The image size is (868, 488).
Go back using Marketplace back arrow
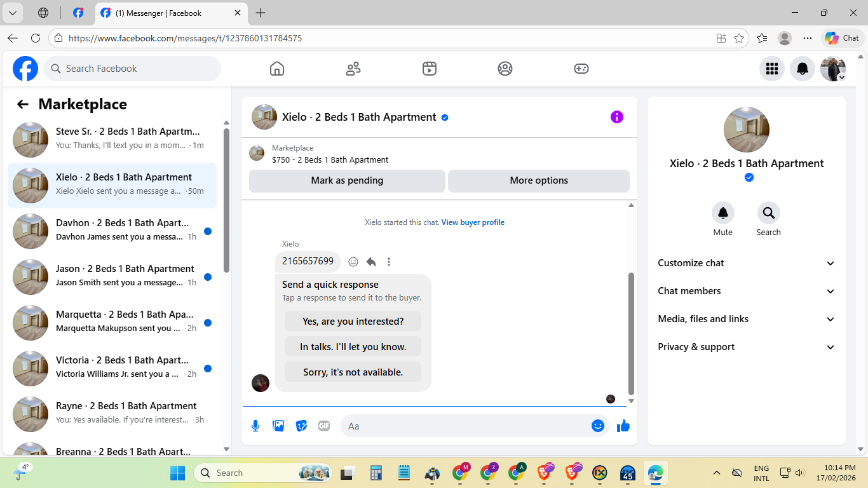23,104
